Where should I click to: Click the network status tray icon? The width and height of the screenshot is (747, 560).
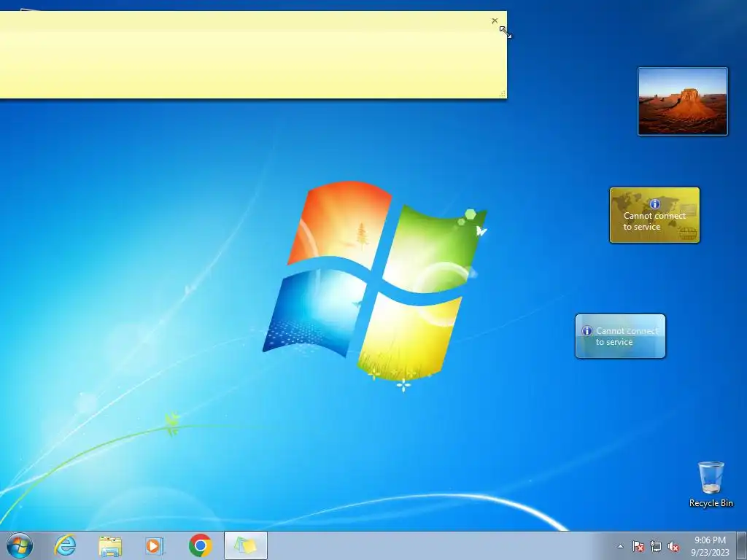point(656,547)
